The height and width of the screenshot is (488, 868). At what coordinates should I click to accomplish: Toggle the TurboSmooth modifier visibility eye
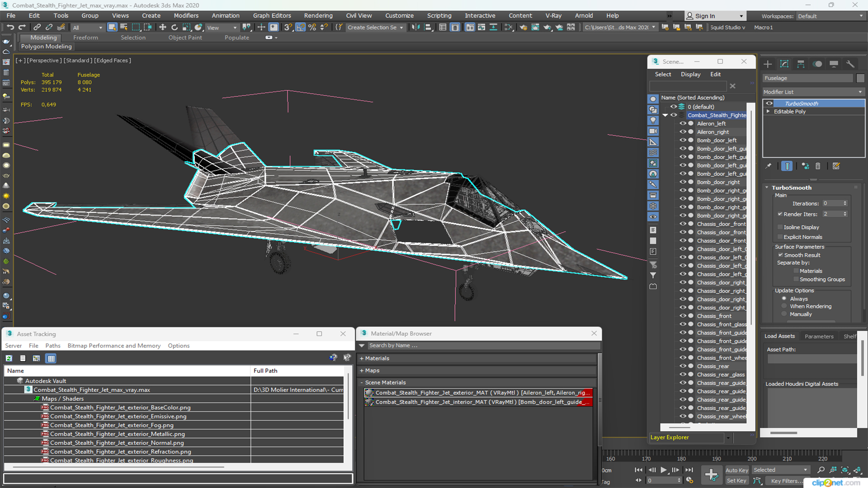769,103
